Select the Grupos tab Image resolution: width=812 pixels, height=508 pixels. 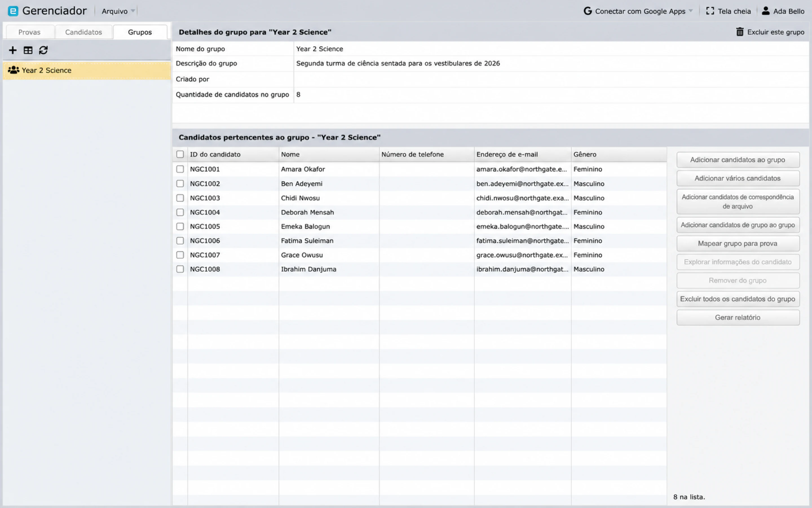[x=140, y=32]
